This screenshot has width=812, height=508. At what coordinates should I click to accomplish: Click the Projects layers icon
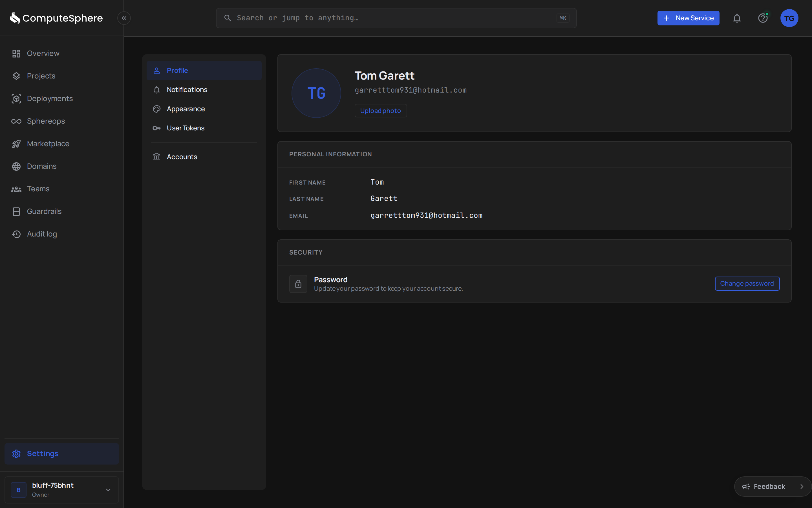16,76
